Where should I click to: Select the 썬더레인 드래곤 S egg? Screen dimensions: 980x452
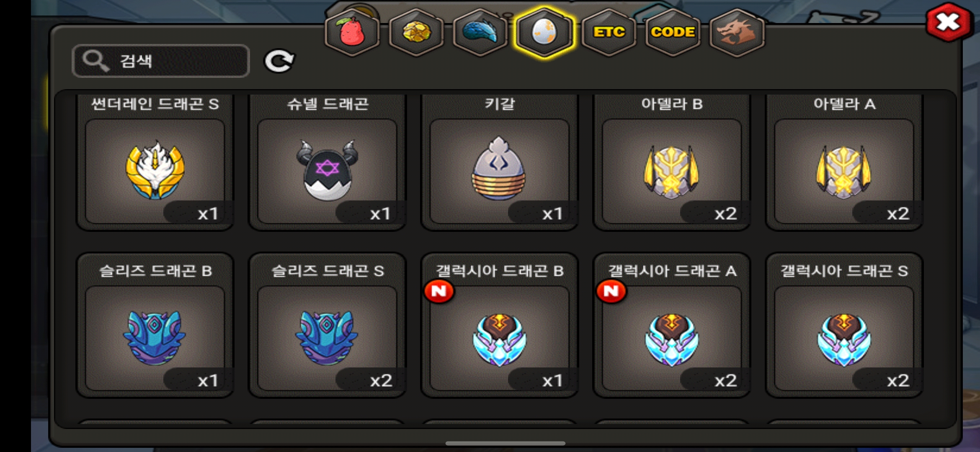(155, 163)
